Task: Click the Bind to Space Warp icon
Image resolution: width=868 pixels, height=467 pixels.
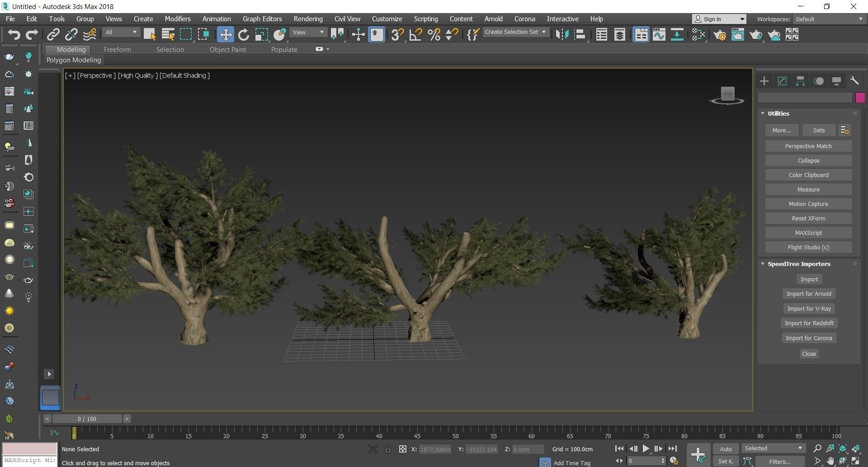Action: (90, 34)
